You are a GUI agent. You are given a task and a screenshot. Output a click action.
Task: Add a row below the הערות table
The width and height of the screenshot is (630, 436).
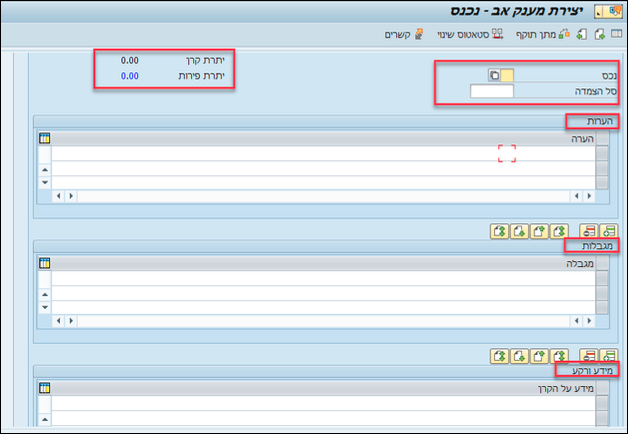coord(609,231)
